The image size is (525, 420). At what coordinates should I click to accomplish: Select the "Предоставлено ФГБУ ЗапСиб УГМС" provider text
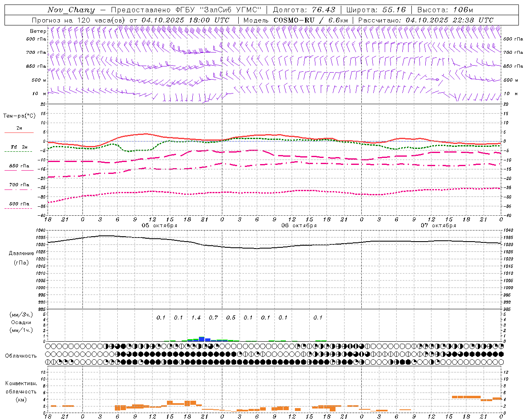tap(186, 10)
